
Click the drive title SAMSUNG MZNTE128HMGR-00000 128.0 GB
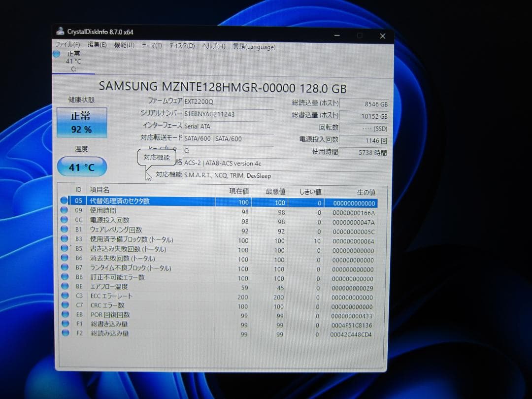(223, 87)
